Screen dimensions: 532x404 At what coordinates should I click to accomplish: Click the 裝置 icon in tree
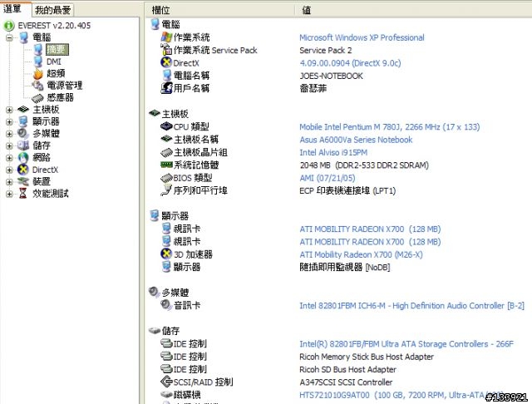23,181
